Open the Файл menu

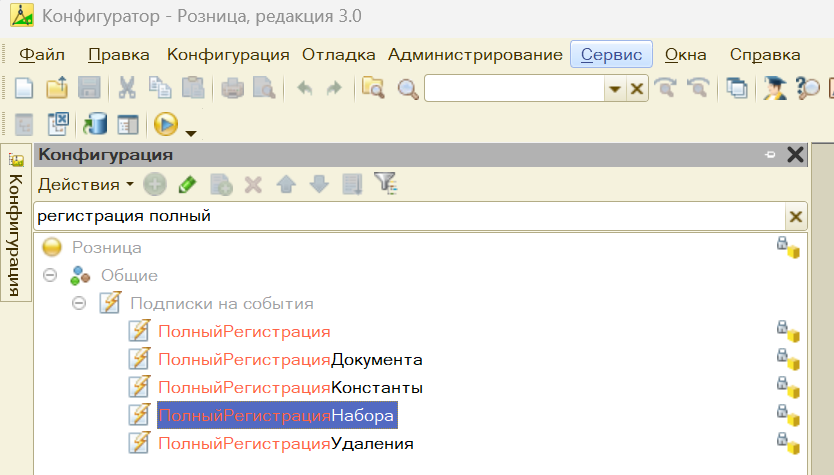pyautogui.click(x=41, y=54)
